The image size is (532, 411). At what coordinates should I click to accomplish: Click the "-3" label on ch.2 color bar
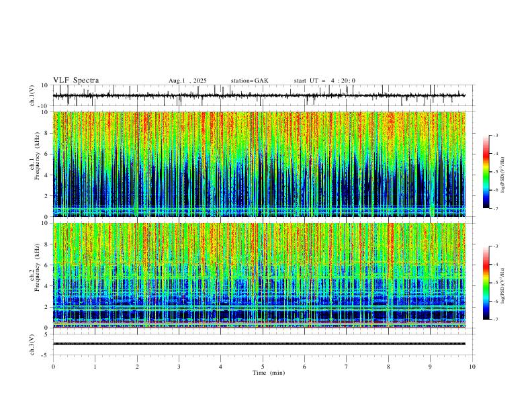pyautogui.click(x=496, y=246)
